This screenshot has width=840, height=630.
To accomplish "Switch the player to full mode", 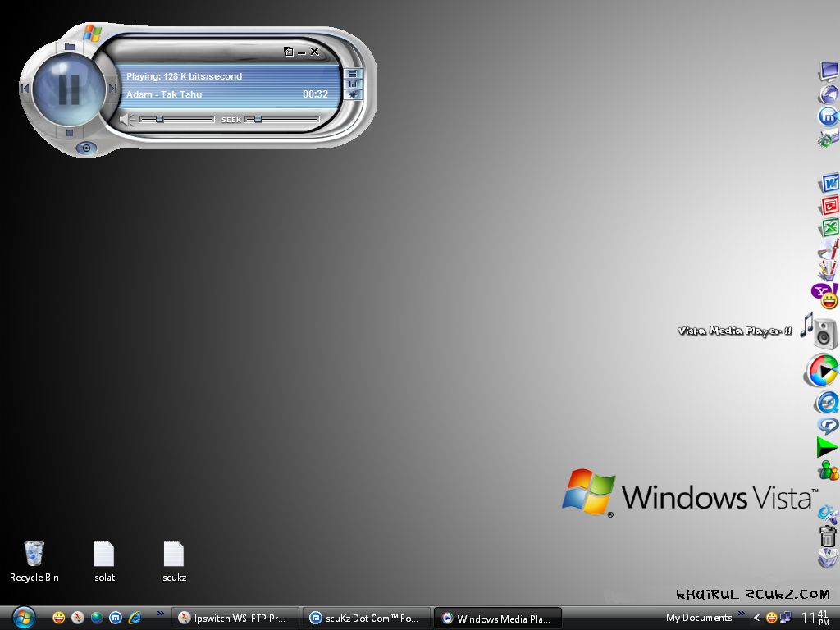I will pos(288,52).
